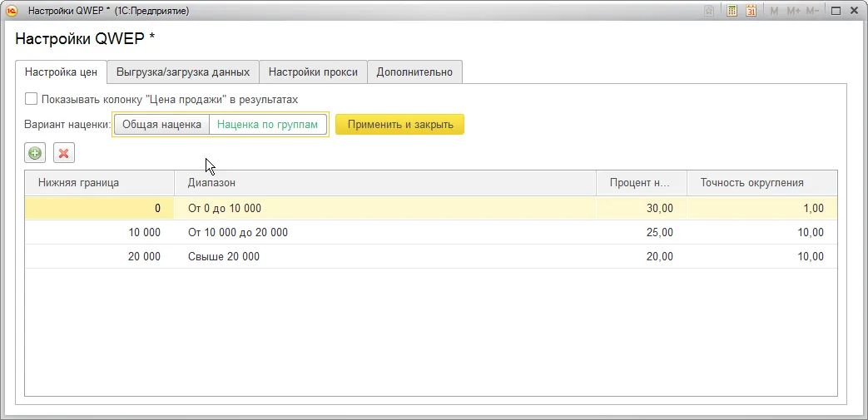Click the M memory button

(x=775, y=11)
